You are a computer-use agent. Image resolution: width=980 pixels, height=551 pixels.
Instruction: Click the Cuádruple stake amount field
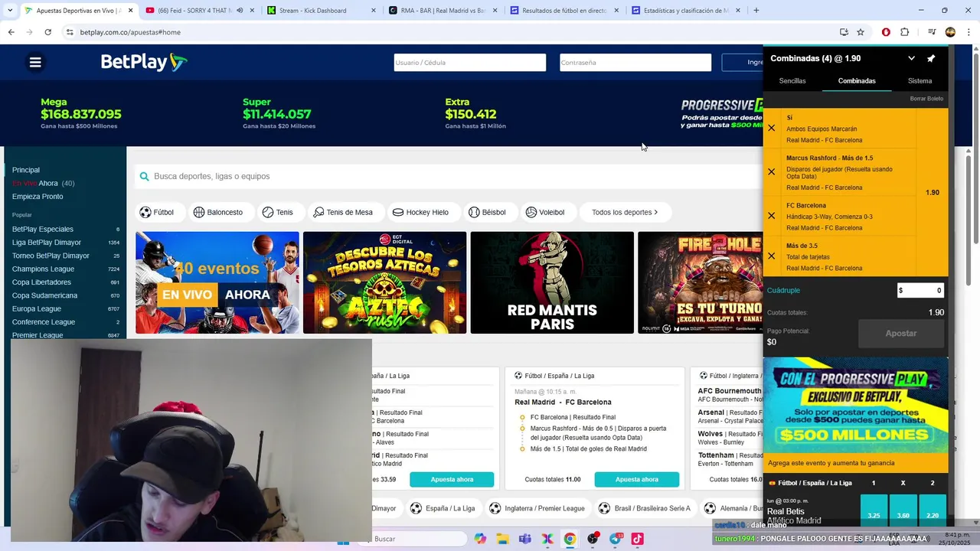pyautogui.click(x=920, y=290)
